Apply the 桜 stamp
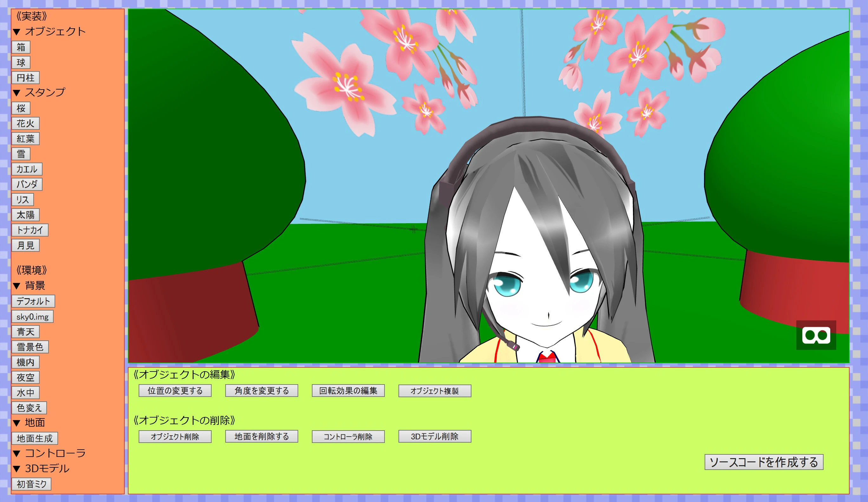The image size is (868, 502). [21, 108]
